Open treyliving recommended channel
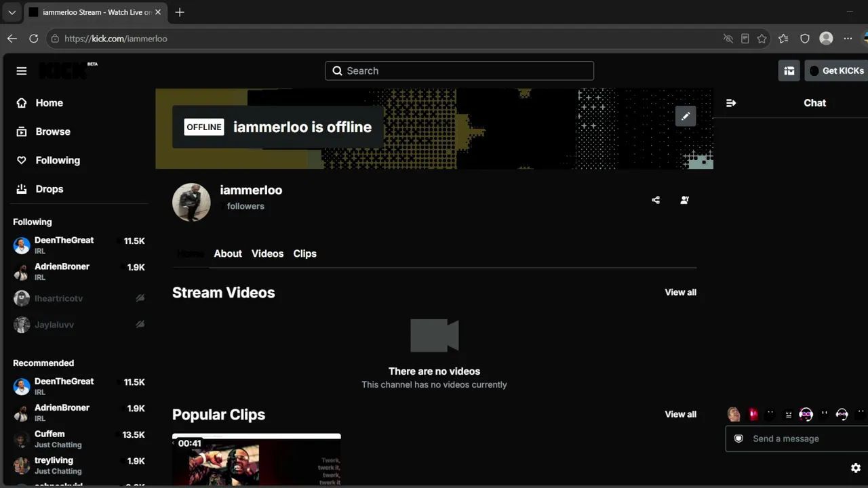Viewport: 868px width, 488px height. pos(79,466)
